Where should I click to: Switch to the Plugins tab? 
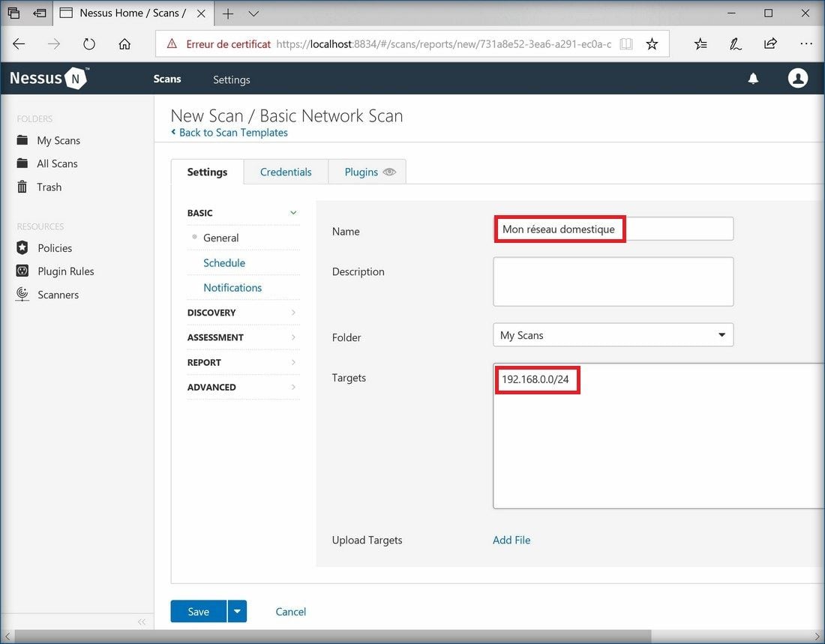coord(369,172)
